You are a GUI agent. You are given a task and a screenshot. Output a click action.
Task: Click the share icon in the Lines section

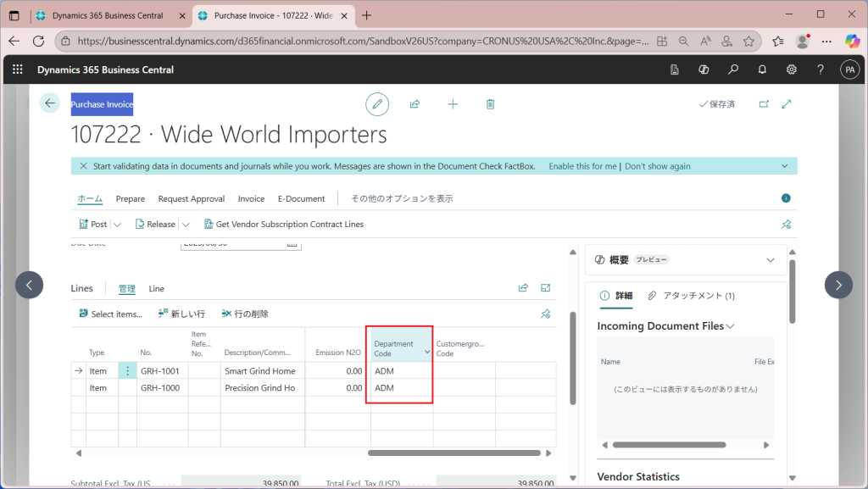point(523,287)
